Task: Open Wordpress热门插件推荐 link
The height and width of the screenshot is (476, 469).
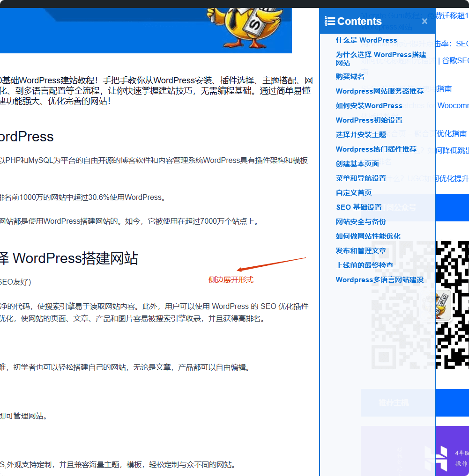Action: (376, 149)
